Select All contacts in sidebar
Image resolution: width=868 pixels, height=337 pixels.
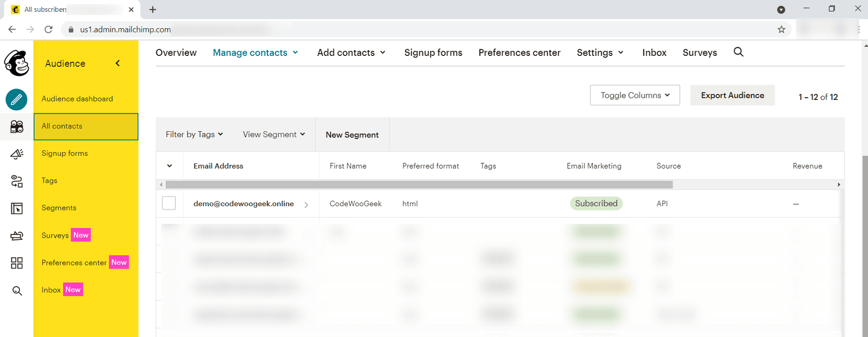[86, 126]
